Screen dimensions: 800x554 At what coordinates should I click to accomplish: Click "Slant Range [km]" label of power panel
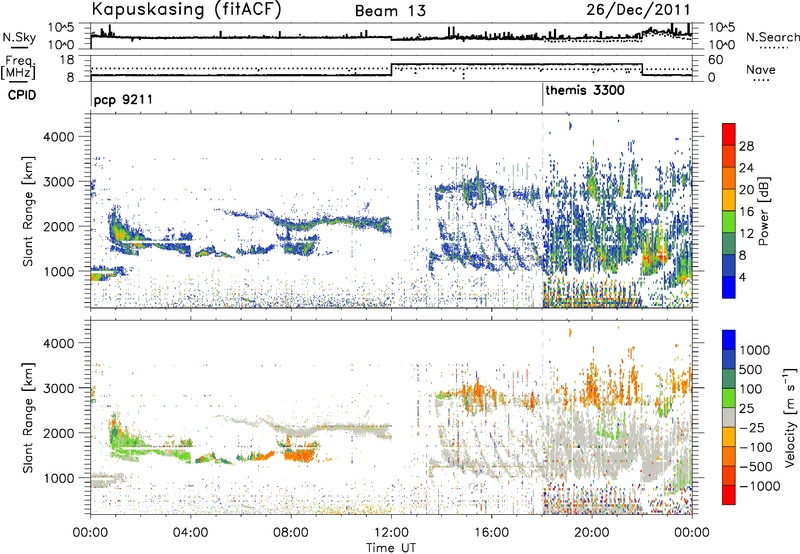pos(28,211)
